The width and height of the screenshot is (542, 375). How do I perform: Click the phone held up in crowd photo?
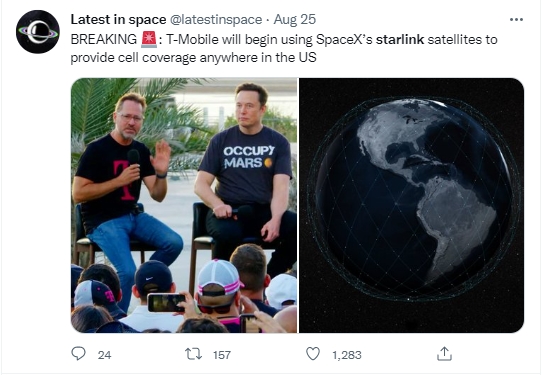(x=166, y=302)
